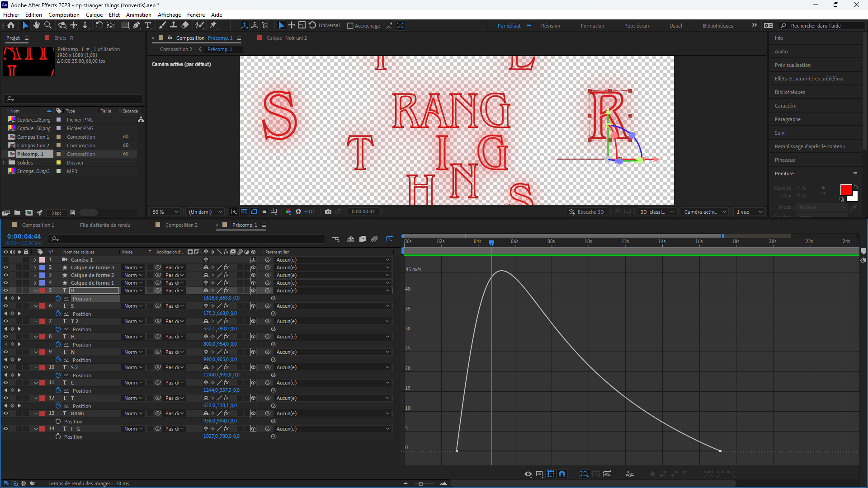Toggle visibility of the S text layer

click(6, 306)
